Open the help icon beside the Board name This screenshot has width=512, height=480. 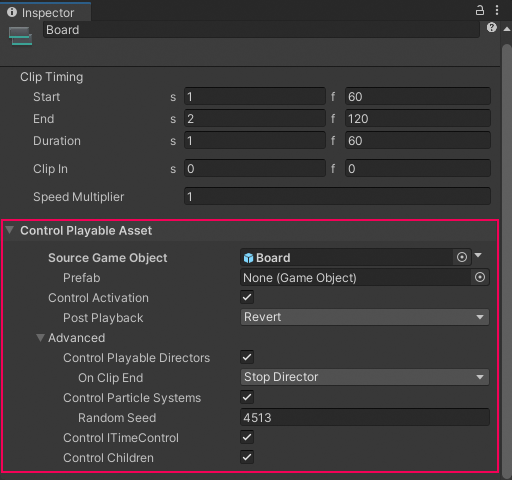pos(492,27)
